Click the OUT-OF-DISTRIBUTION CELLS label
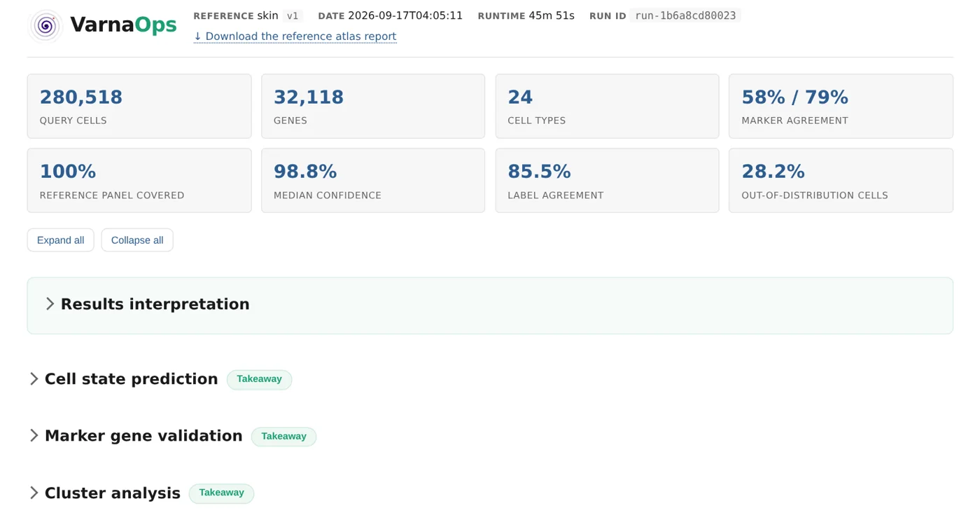This screenshot has height=522, width=980. tap(815, 195)
